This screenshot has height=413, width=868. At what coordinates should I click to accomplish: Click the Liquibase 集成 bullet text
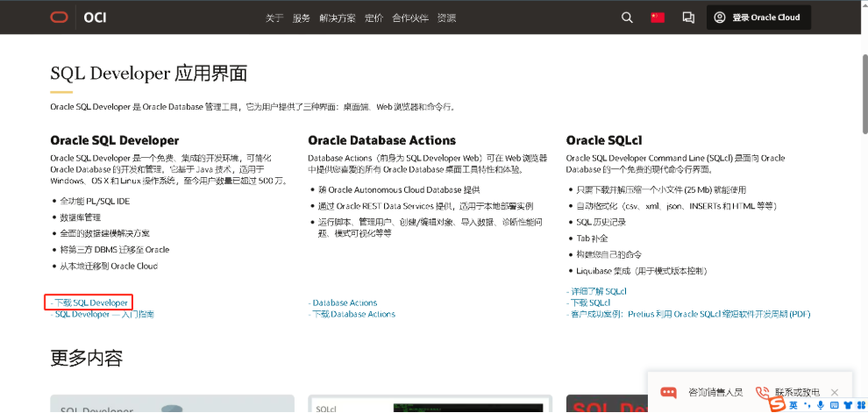[641, 271]
